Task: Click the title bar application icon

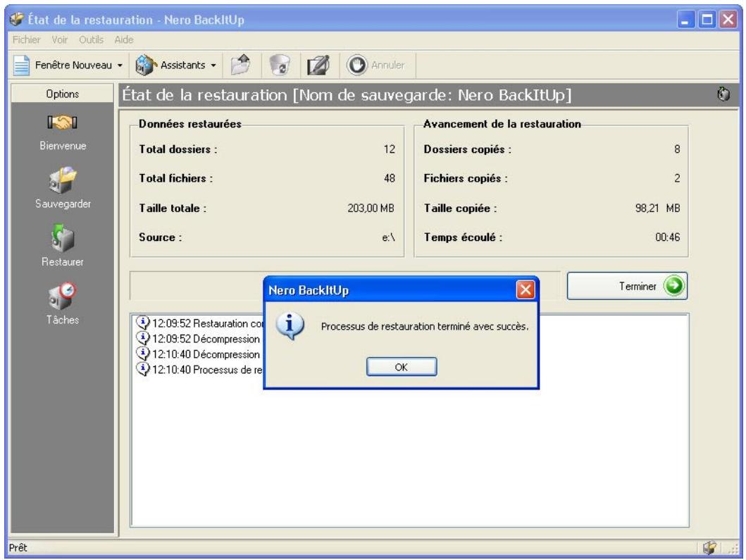Action: coord(17,20)
